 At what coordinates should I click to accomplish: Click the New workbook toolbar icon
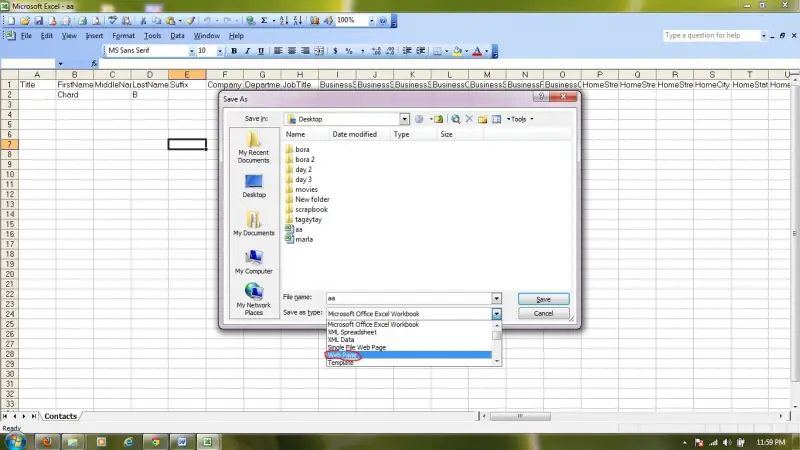tap(11, 20)
